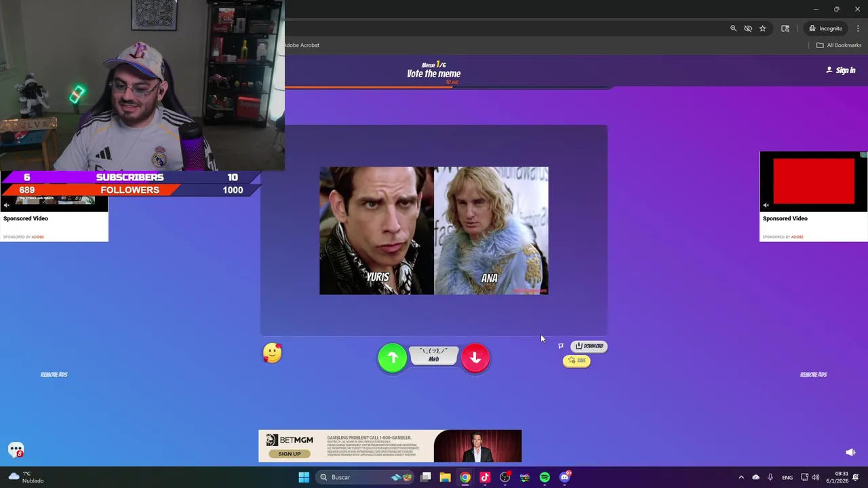Open OBS Studio from taskbar
Image resolution: width=868 pixels, height=488 pixels.
point(505,477)
